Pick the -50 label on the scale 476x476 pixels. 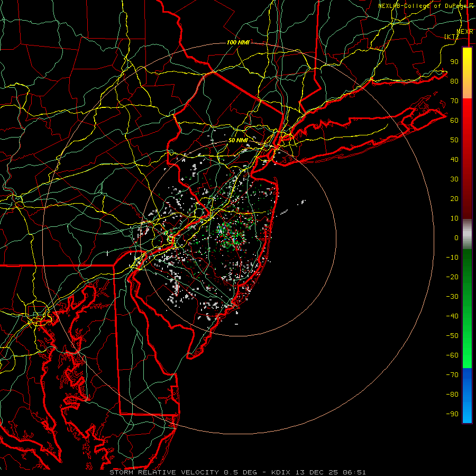[x=452, y=336]
